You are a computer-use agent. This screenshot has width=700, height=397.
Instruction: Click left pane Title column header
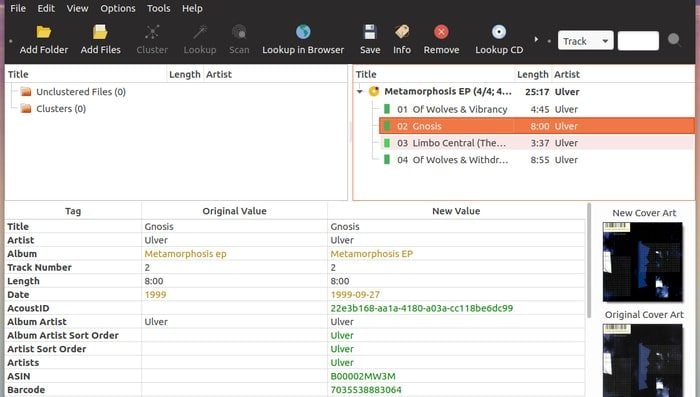click(86, 75)
